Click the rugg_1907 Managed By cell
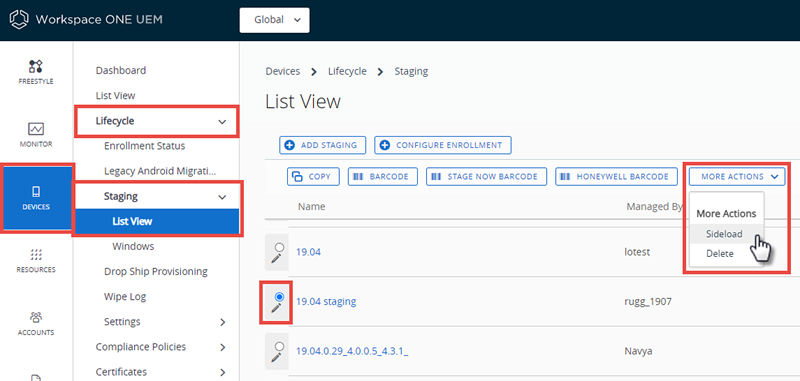 click(649, 301)
